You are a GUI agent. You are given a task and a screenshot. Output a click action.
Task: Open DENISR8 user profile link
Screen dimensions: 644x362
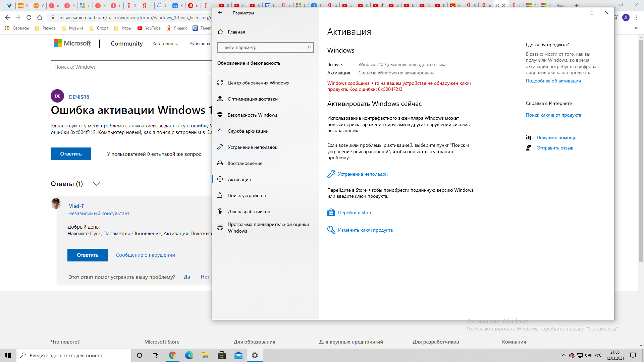[79, 97]
